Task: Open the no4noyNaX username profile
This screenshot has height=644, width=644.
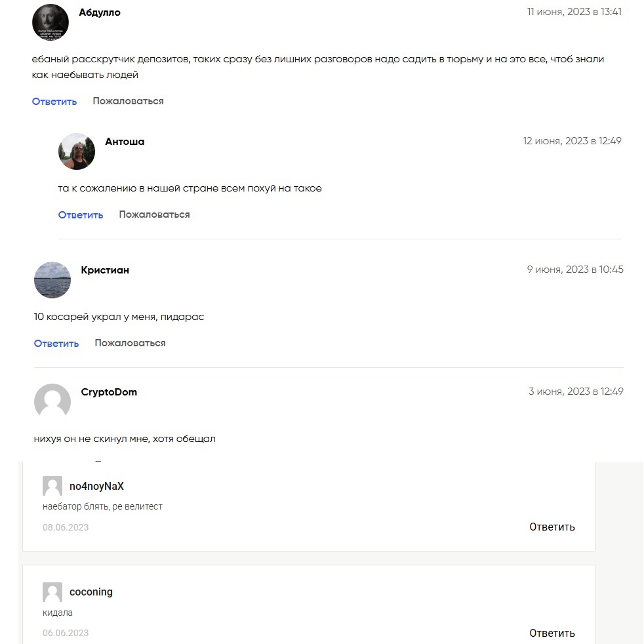Action: [96, 487]
